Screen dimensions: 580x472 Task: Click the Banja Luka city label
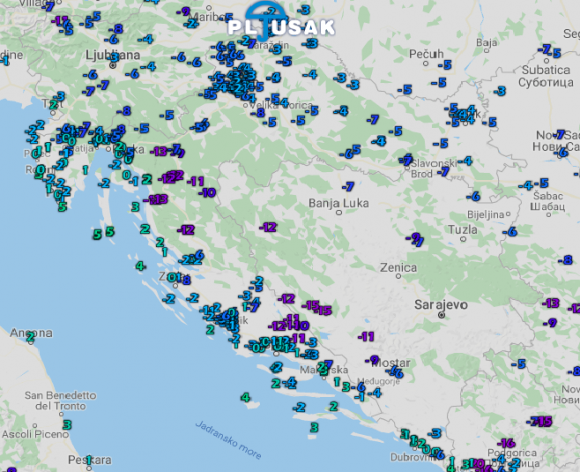point(338,203)
